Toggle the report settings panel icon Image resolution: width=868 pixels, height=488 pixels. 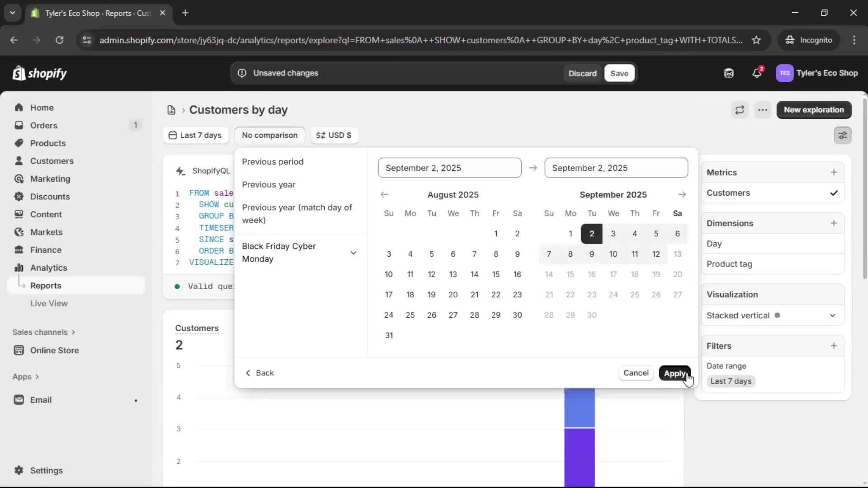coord(842,135)
